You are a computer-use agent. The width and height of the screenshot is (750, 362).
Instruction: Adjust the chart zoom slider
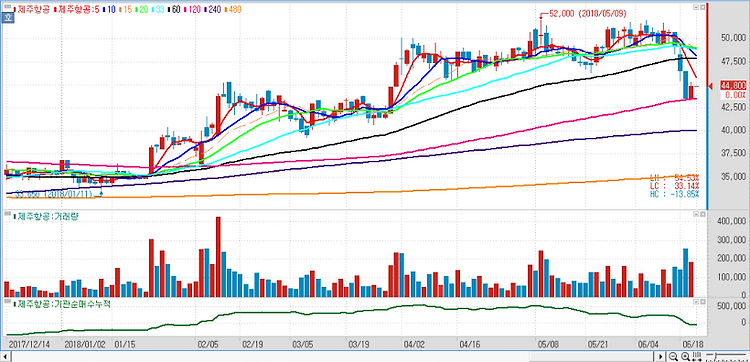(x=726, y=357)
